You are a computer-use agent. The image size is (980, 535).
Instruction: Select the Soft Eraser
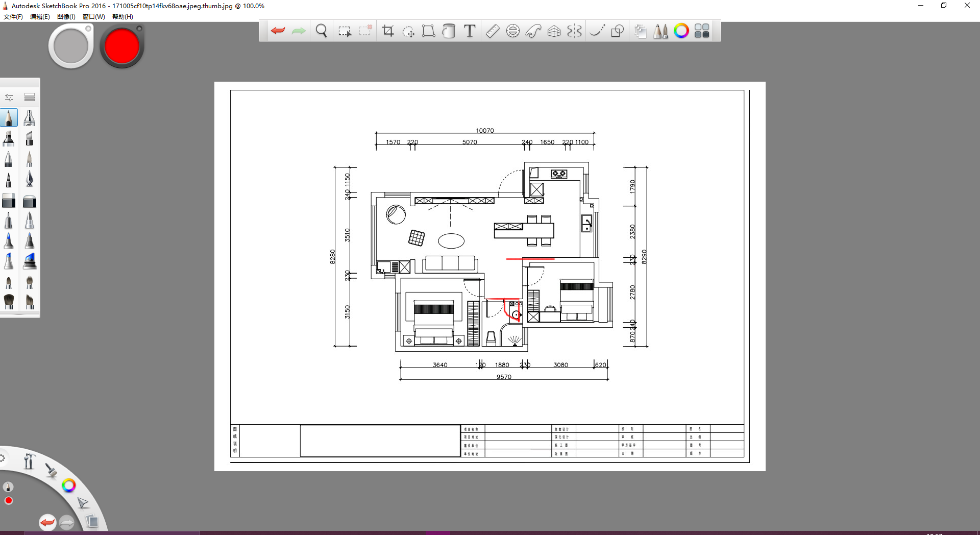[30, 201]
